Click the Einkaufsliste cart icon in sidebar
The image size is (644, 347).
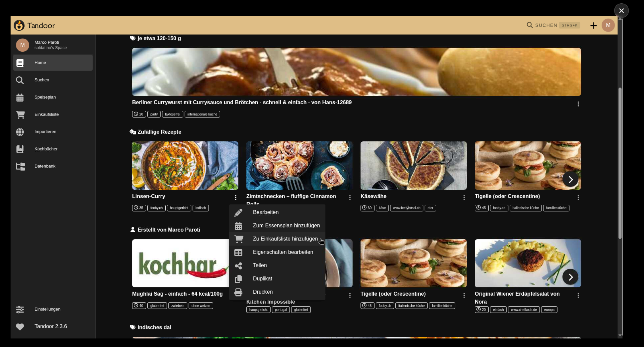(x=20, y=115)
